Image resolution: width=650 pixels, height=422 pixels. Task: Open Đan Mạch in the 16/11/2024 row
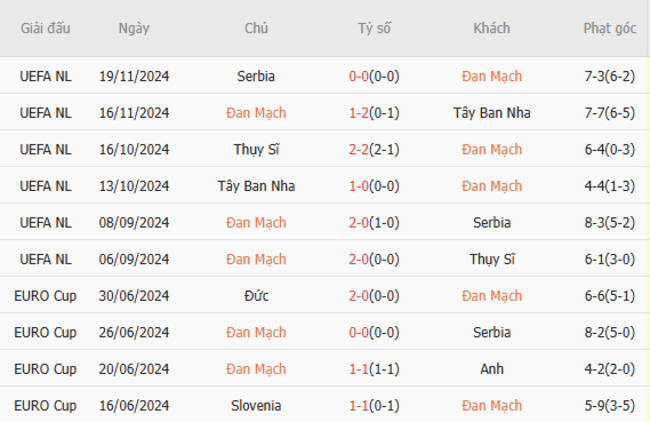point(256,113)
